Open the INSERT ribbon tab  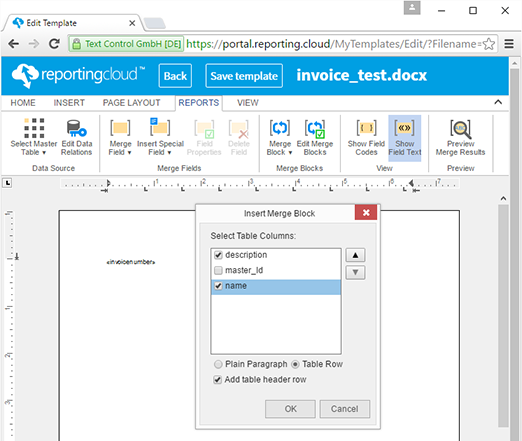[69, 103]
